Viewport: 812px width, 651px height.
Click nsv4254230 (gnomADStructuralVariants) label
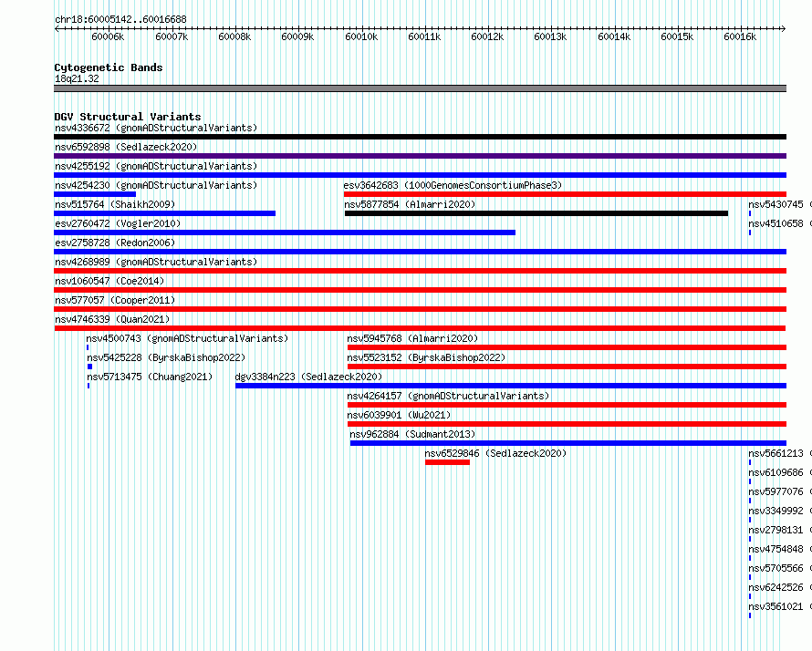[x=156, y=185]
